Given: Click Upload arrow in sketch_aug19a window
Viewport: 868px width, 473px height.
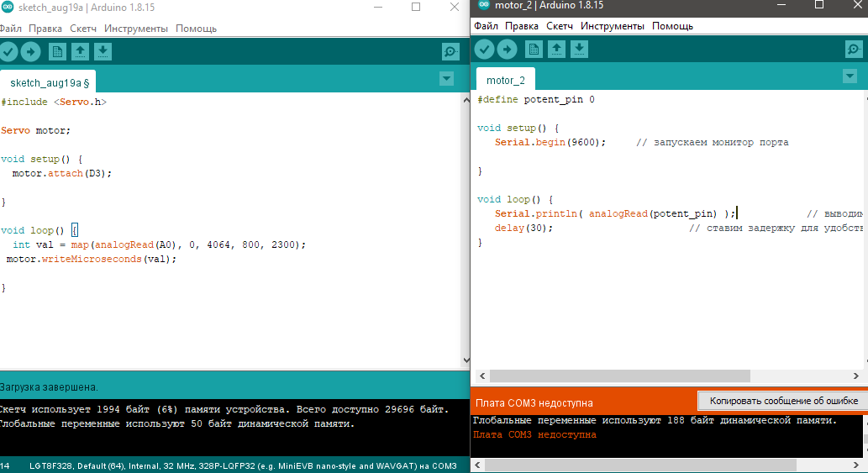Looking at the screenshot, I should (31, 52).
